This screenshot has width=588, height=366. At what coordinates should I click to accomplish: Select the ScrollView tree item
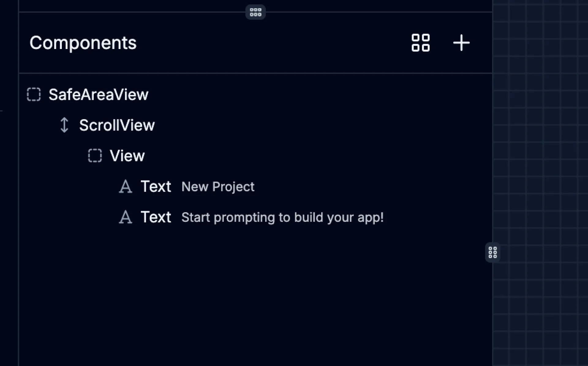click(118, 125)
